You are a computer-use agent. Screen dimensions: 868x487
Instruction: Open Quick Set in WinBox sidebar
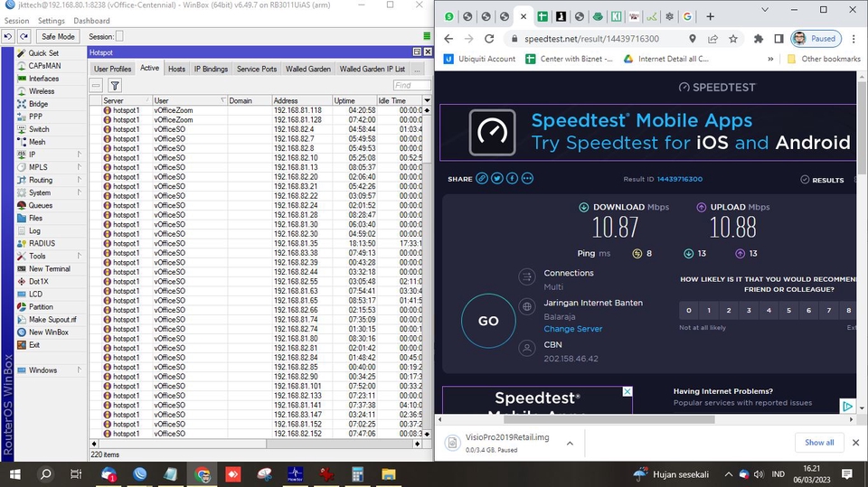(43, 53)
